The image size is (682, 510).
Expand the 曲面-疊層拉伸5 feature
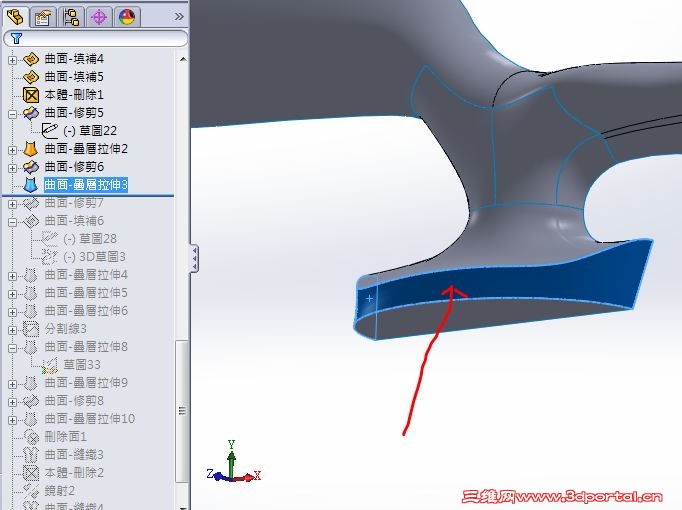[12, 294]
